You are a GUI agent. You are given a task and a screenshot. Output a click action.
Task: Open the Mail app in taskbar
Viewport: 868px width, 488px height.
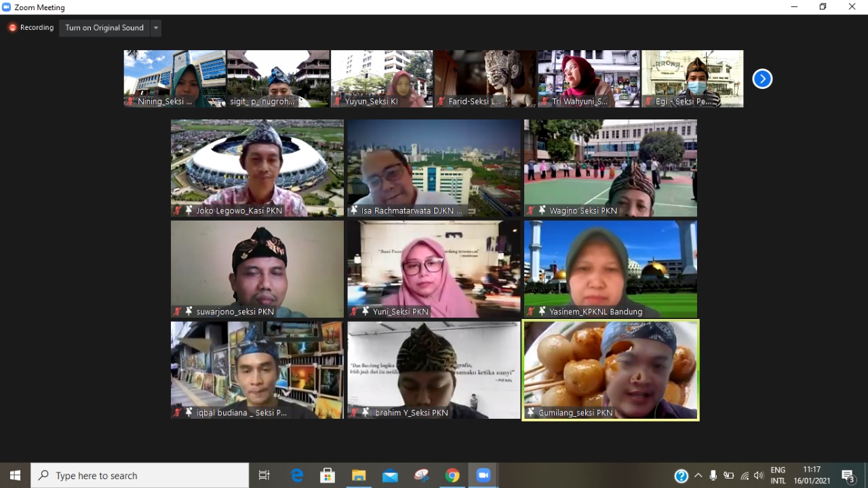[x=390, y=476]
